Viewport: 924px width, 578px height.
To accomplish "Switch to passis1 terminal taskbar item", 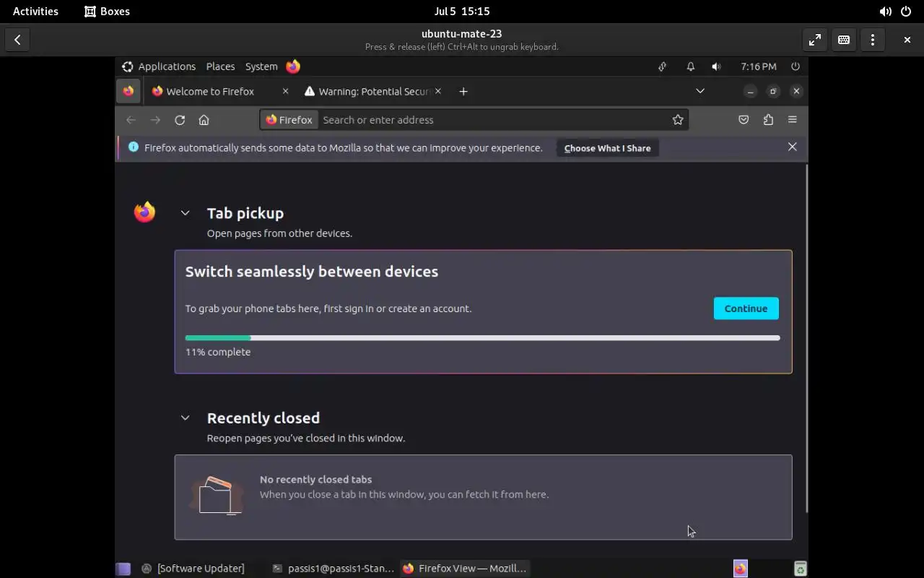I will [333, 569].
